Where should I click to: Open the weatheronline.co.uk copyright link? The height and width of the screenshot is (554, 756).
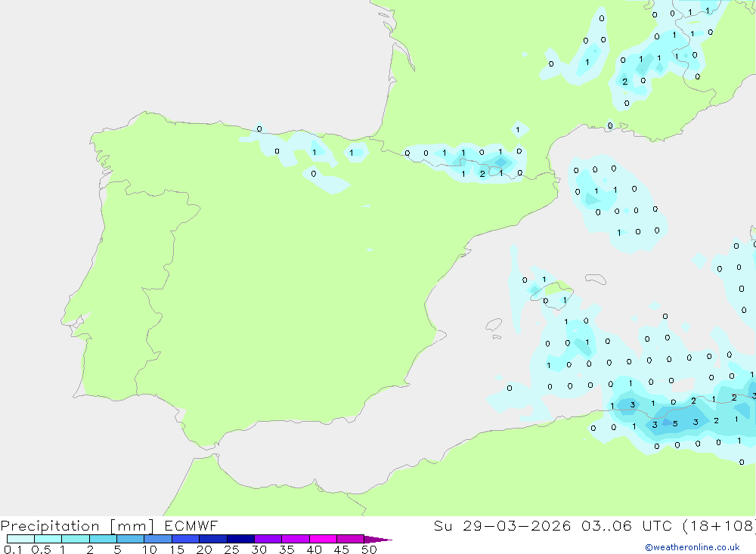[692, 547]
